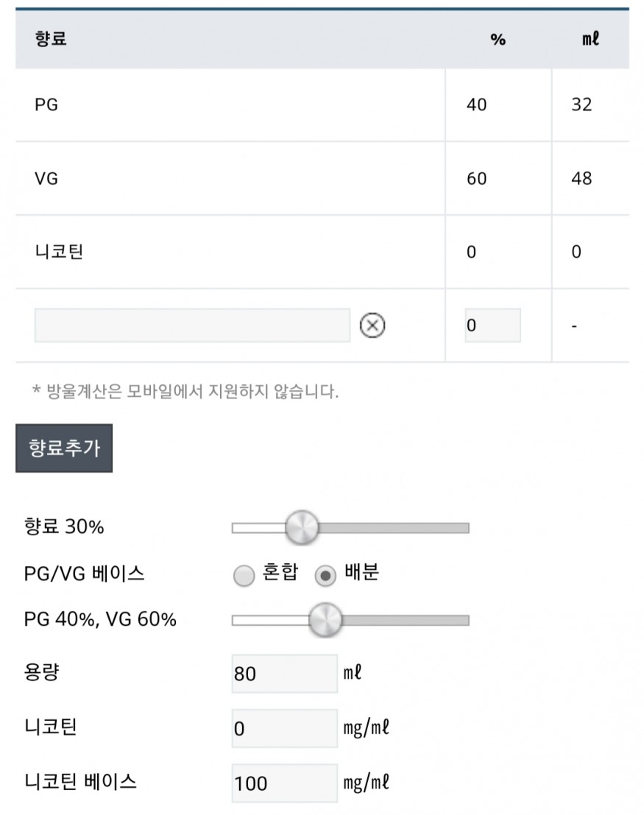The width and height of the screenshot is (644, 815).
Task: Focus the flavor name text field
Action: (x=192, y=325)
